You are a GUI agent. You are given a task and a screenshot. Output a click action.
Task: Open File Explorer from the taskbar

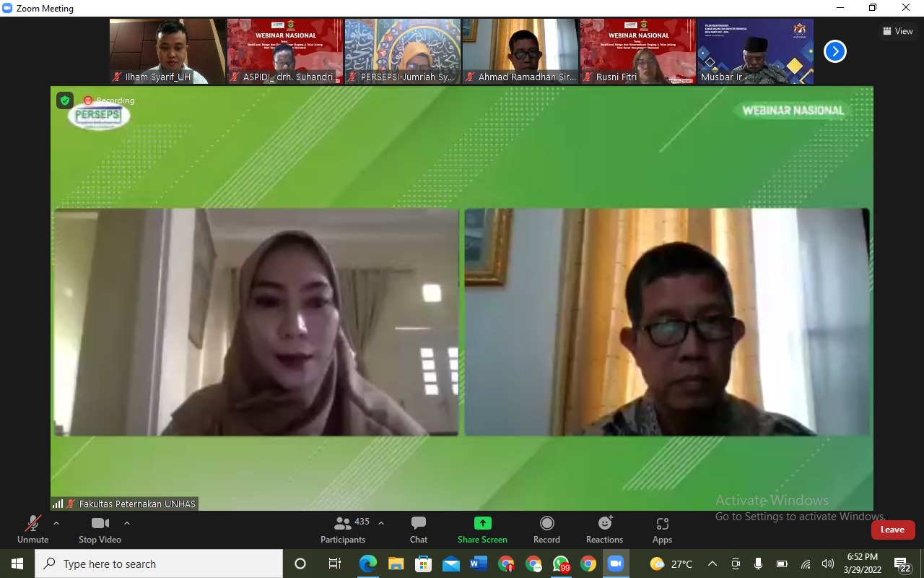tap(396, 564)
